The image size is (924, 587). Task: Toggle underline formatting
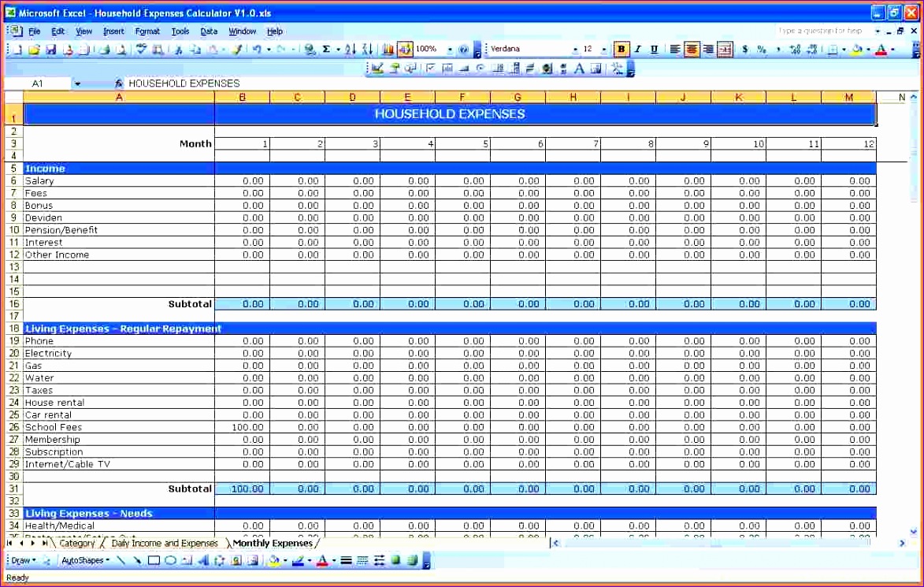point(654,49)
